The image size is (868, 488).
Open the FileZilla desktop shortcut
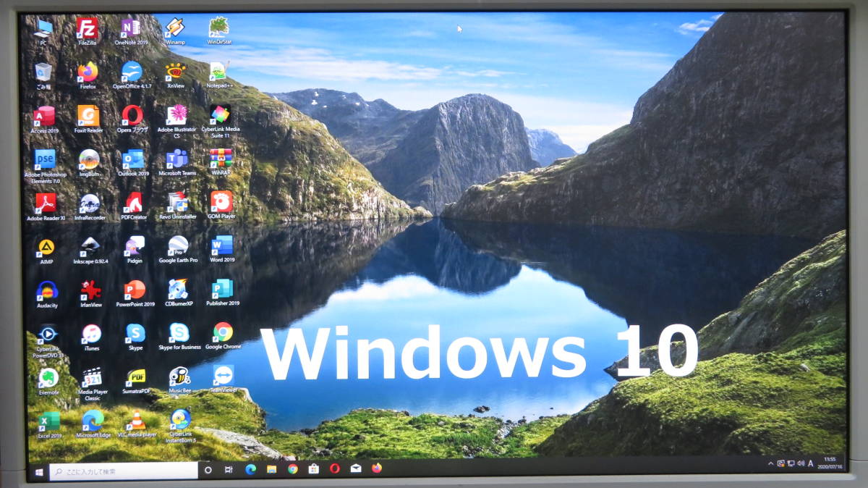87,30
